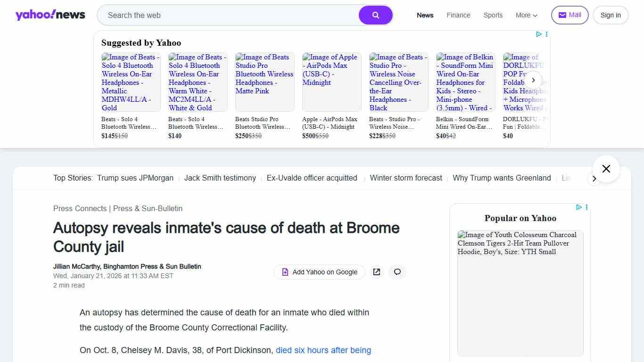Click the AdChoices icon on Popular on Yahoo
Viewport: 644px width, 362px height.
coord(579,207)
